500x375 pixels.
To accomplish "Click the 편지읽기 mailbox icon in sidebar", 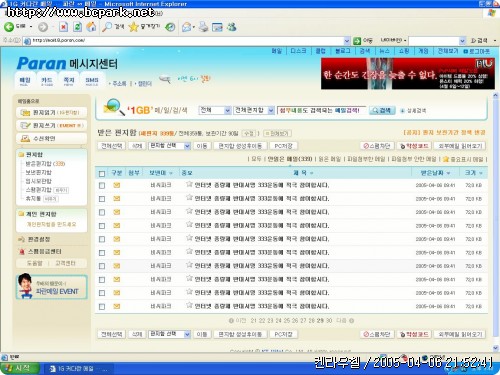I will (x=25, y=113).
